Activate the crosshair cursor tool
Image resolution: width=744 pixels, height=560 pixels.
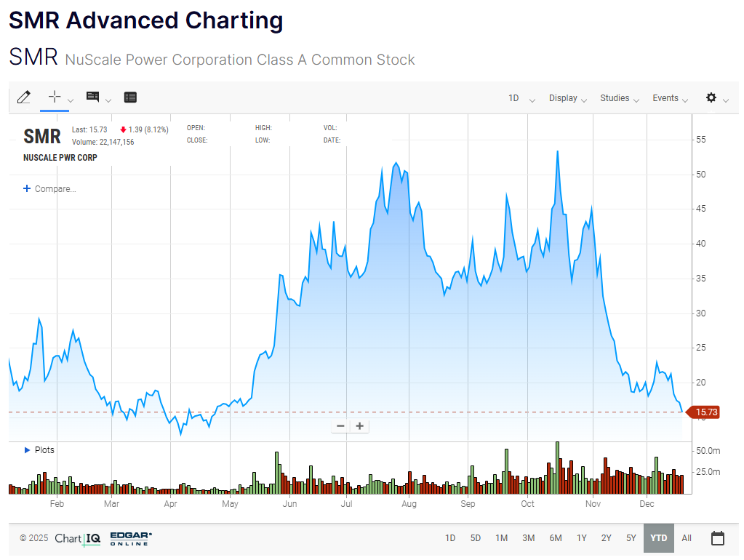click(x=54, y=97)
